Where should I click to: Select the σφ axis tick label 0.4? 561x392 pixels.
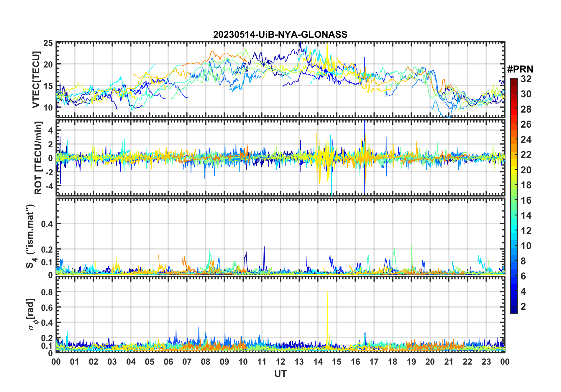coord(47,323)
